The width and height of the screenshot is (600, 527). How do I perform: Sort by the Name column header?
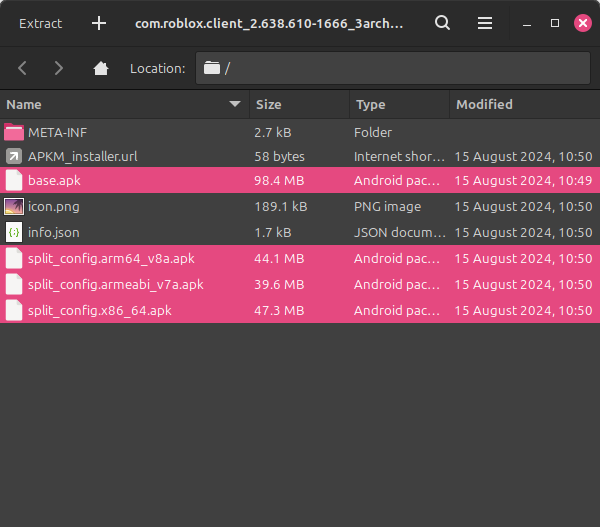tap(100, 104)
